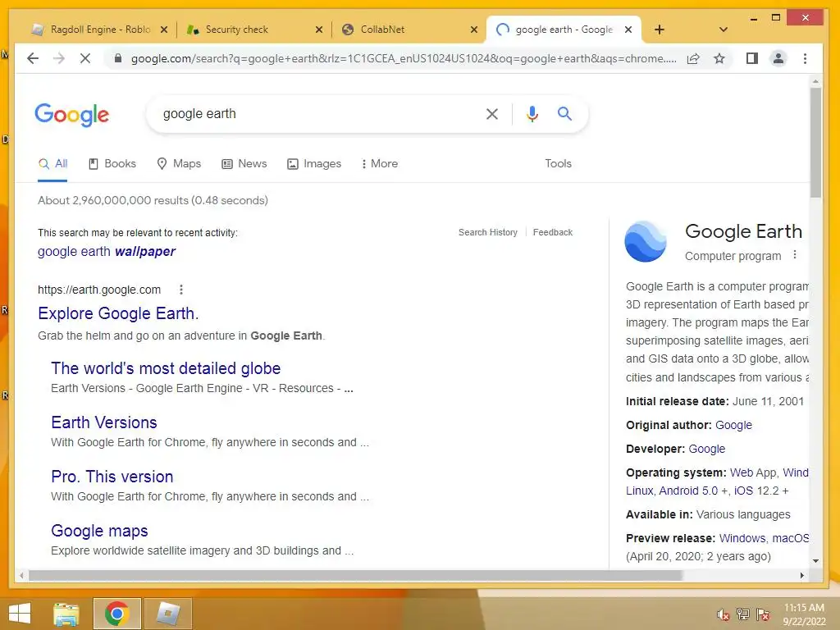Expand the tab search chevron
This screenshot has height=630, width=840.
pos(724,30)
